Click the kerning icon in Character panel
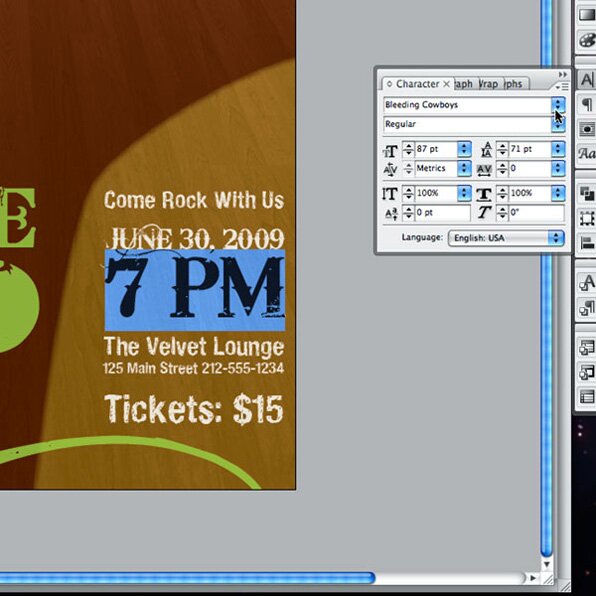The image size is (596, 596). point(390,169)
